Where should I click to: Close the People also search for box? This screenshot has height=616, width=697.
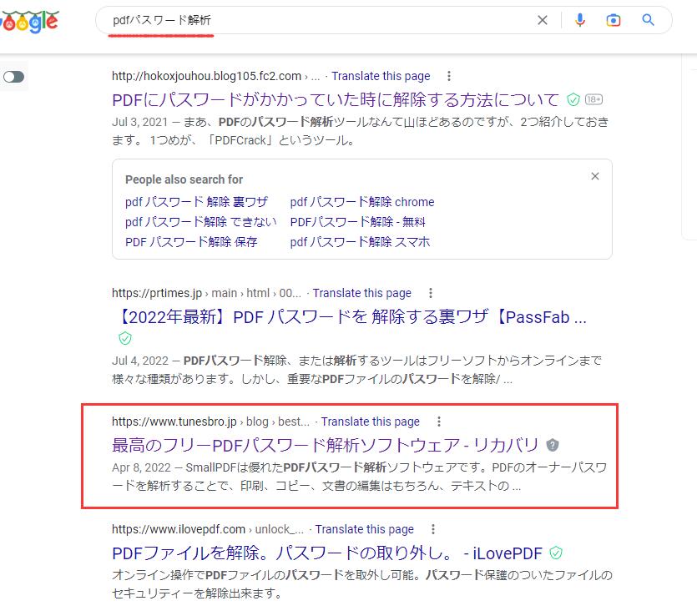coord(595,176)
